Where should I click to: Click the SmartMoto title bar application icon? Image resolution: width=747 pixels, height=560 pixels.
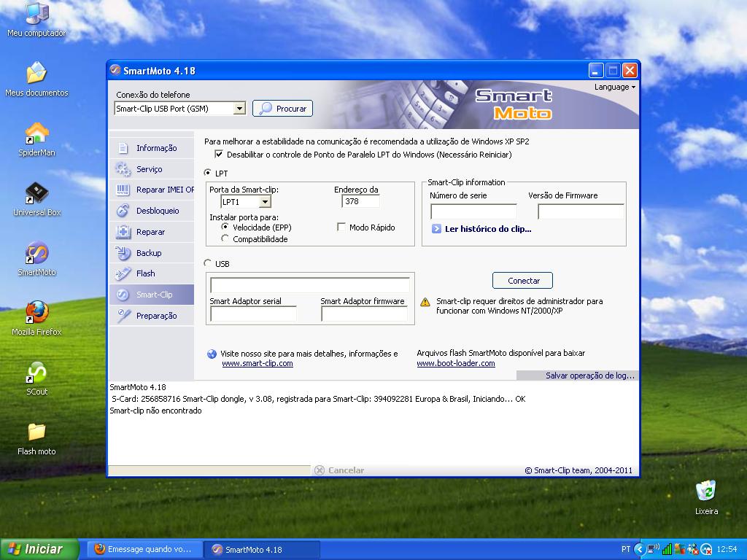tap(115, 71)
